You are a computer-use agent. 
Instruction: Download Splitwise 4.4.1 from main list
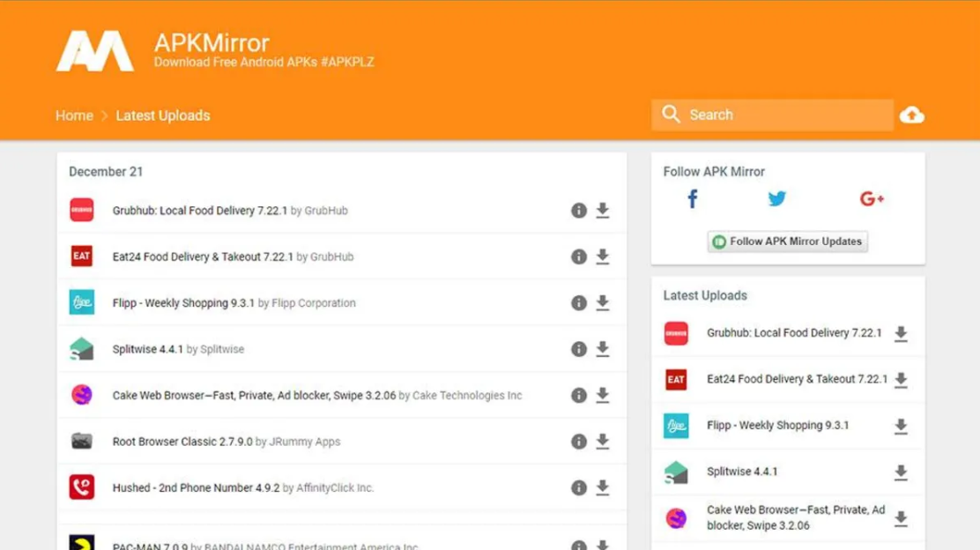pos(603,349)
